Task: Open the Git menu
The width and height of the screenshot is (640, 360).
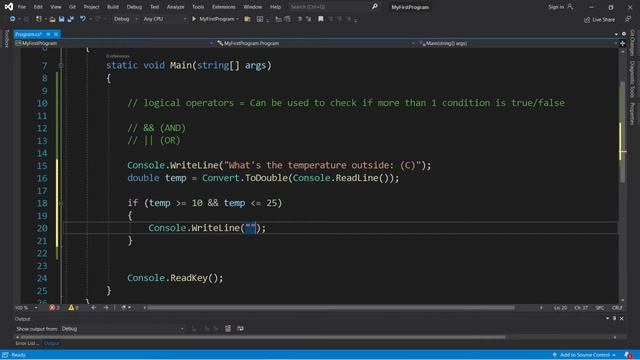Action: (72, 7)
